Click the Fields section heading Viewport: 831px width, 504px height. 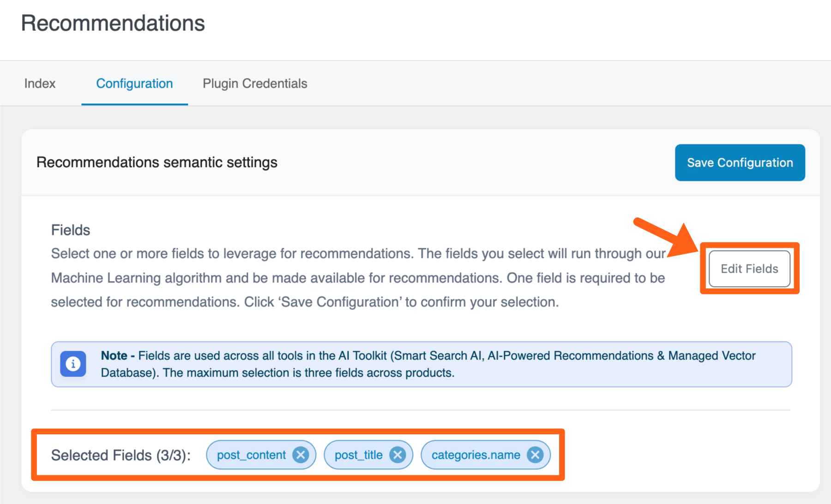71,230
